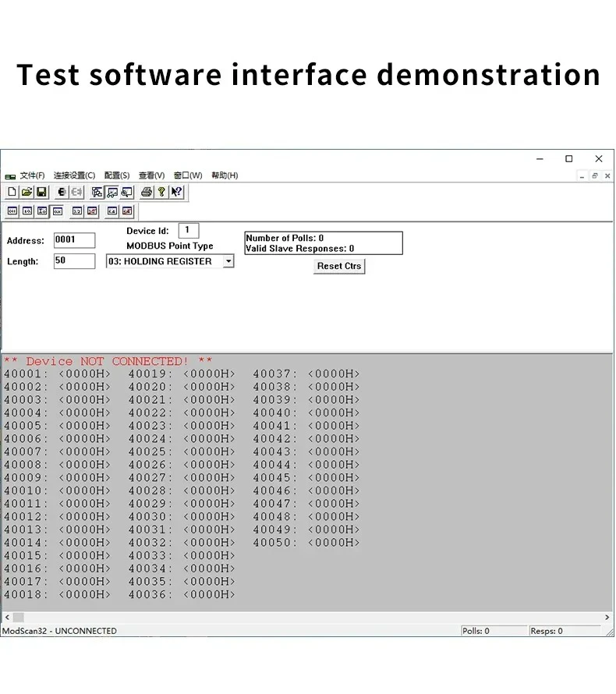616x694 pixels.
Task: Select the double float 6.4 format icon
Action: tap(112, 211)
